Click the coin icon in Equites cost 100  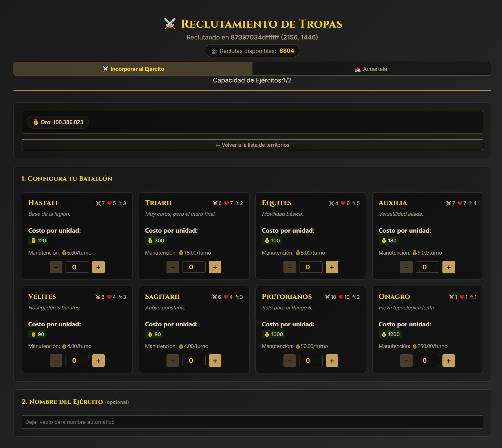pyautogui.click(x=267, y=240)
